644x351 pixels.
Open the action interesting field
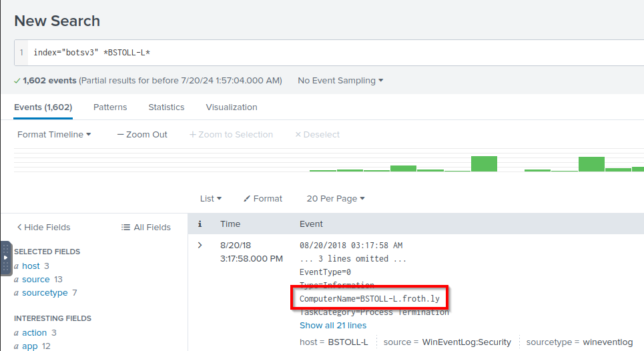coord(34,333)
